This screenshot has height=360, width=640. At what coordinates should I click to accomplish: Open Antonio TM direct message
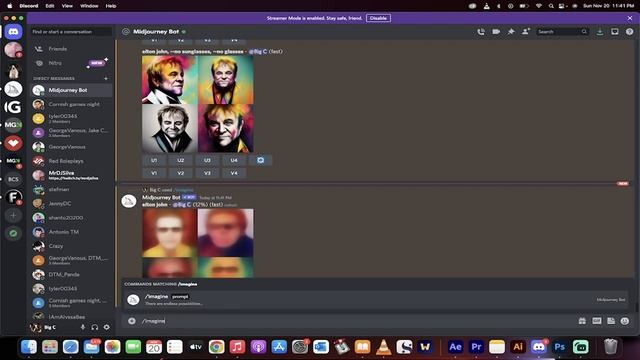(71, 232)
